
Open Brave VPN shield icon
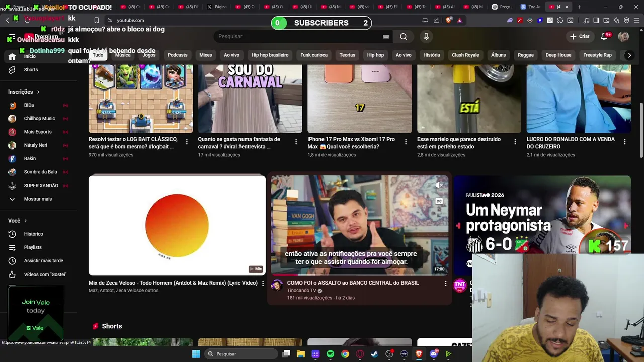(626, 20)
